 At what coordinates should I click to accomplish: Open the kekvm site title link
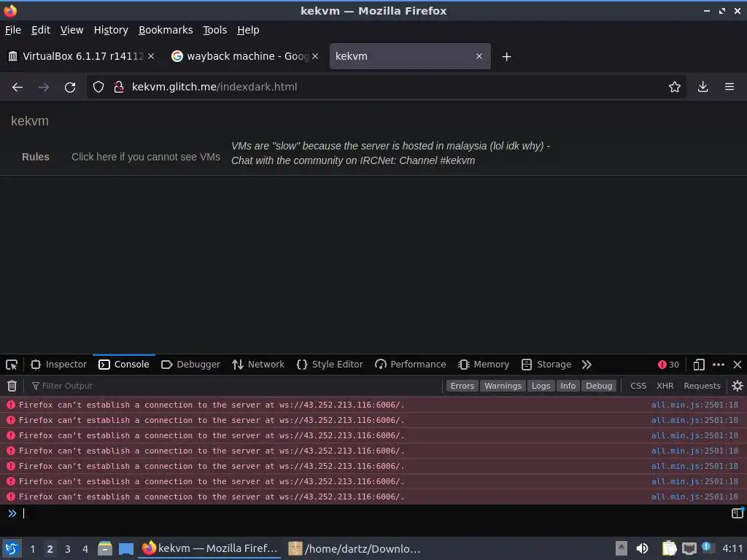tap(29, 121)
